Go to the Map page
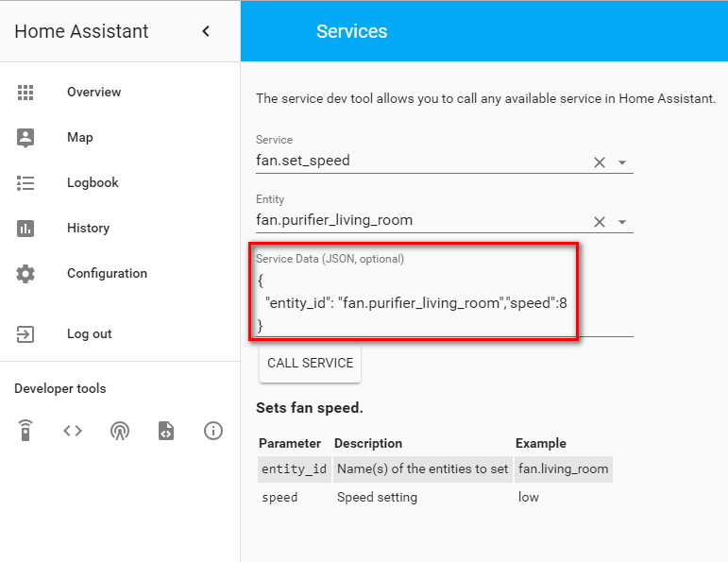Image resolution: width=728 pixels, height=562 pixels. point(80,138)
